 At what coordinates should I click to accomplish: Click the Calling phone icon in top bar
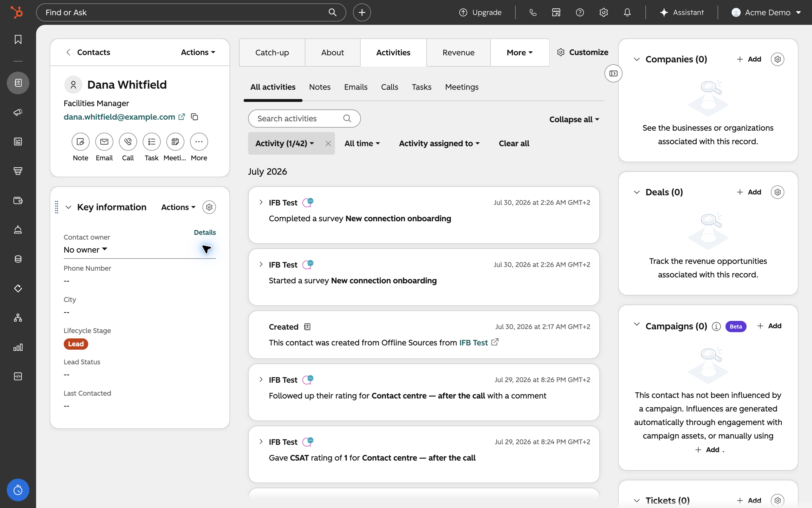[x=533, y=12]
